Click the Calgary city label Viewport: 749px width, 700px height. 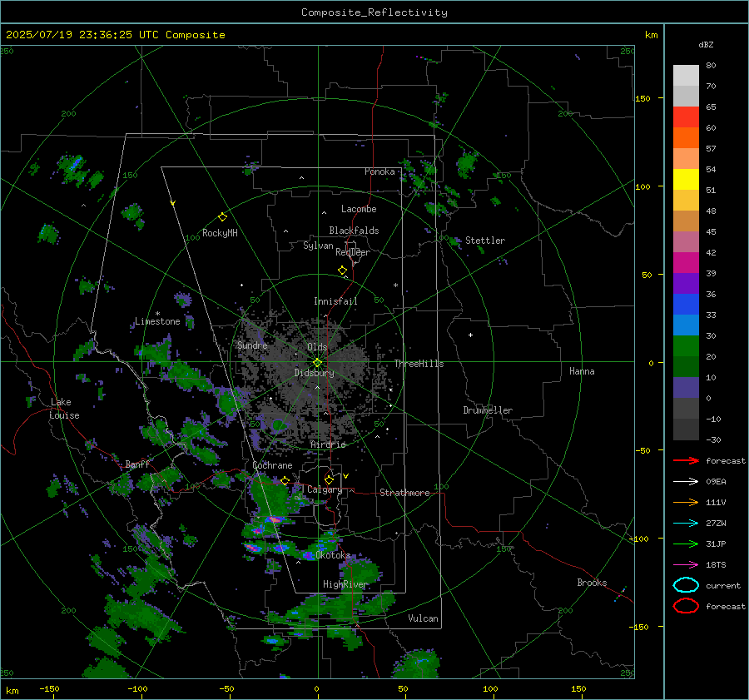coord(325,489)
